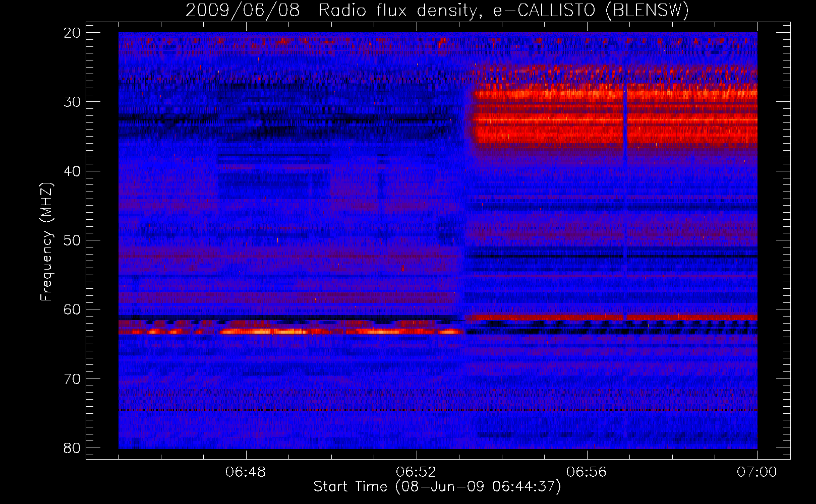Image resolution: width=816 pixels, height=504 pixels.
Task: Click the 06:52 time tick label
Action: [x=416, y=472]
